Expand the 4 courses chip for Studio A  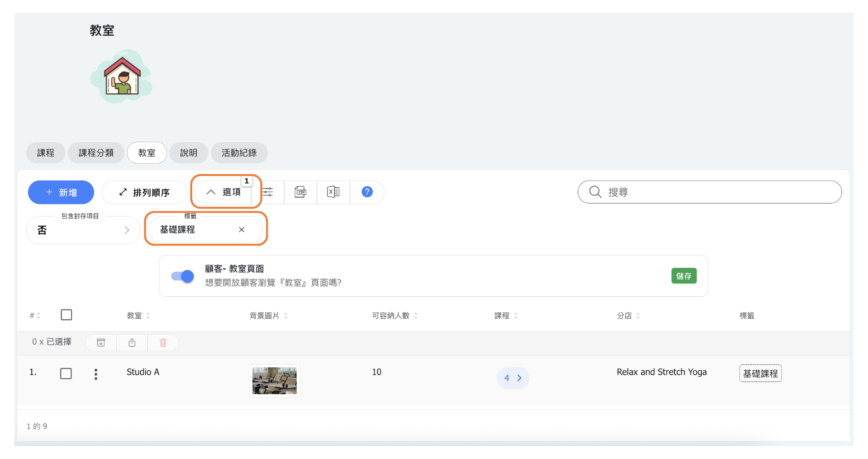point(513,378)
